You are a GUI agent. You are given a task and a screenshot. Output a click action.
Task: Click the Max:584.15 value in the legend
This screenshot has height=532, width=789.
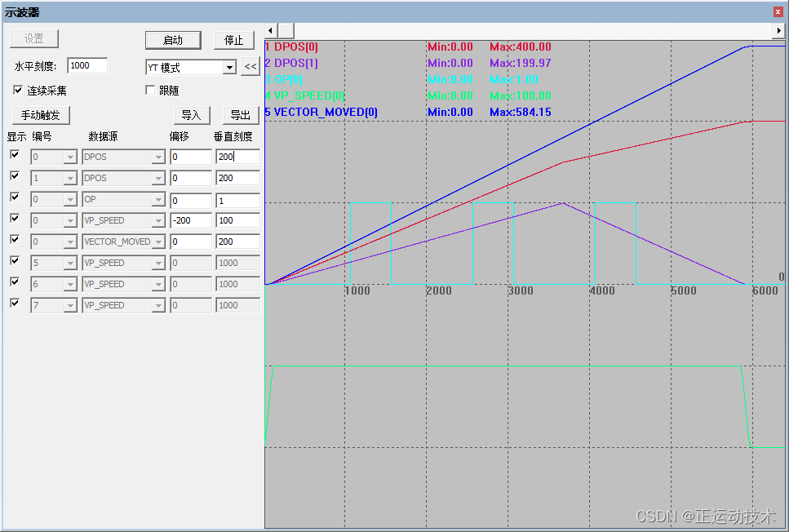tap(521, 112)
